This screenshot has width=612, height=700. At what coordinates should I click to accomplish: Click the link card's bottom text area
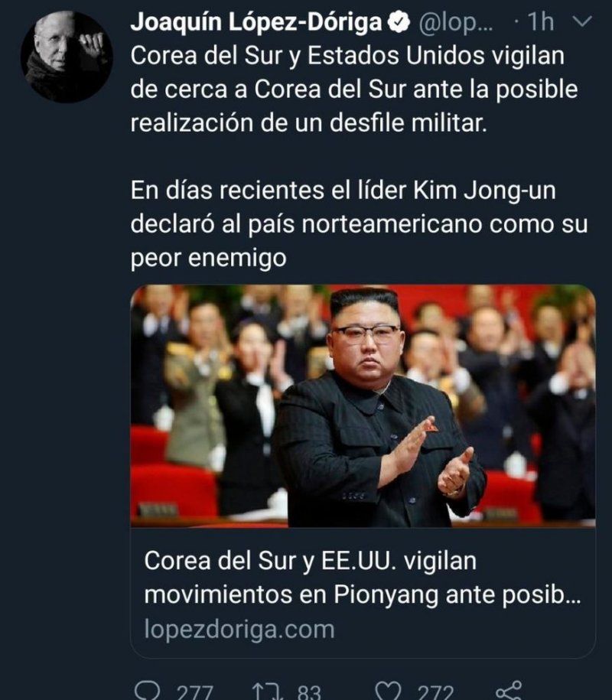[x=363, y=593]
